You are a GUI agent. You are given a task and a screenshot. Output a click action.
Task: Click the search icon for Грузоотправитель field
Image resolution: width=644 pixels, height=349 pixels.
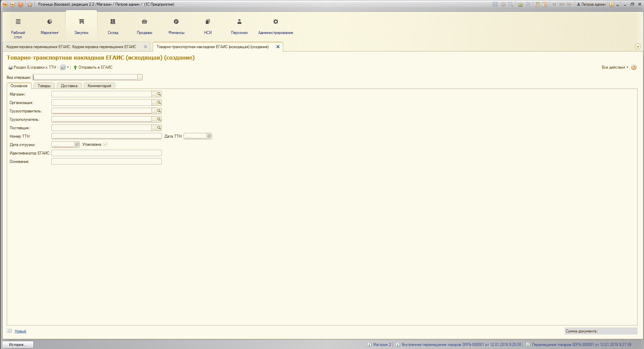tap(159, 111)
